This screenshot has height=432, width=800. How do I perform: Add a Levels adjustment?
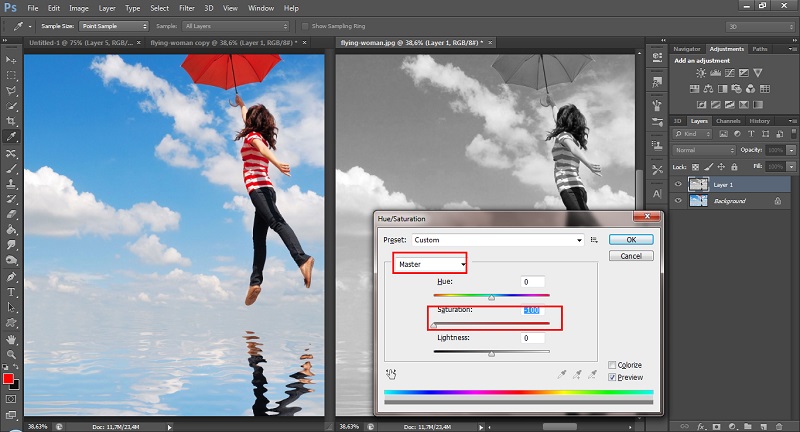[715, 73]
